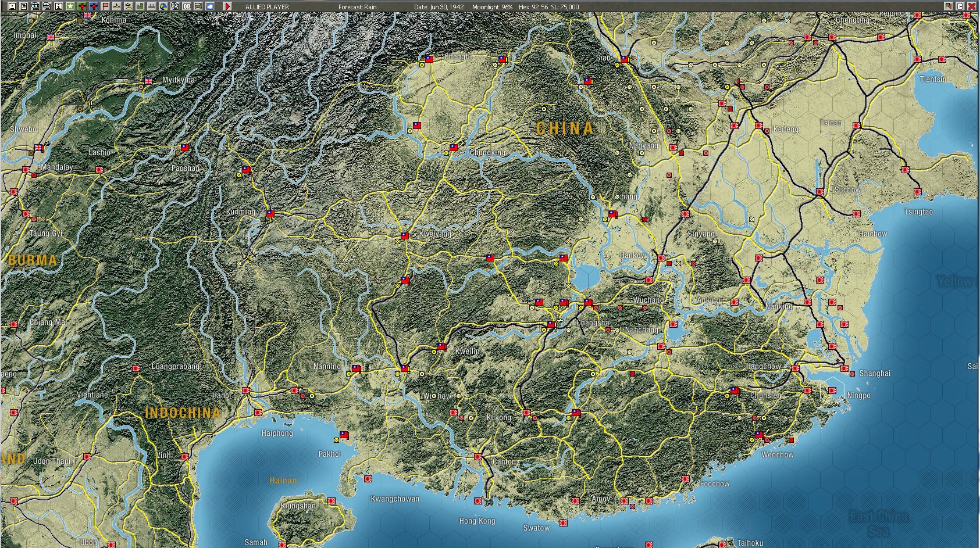
Task: Select the Chinese flag base at Chengtu
Action: [x=429, y=59]
